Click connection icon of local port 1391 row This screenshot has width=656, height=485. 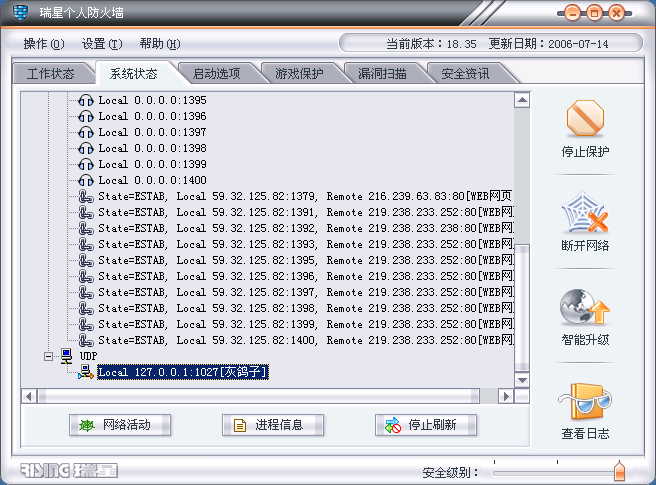[86, 213]
